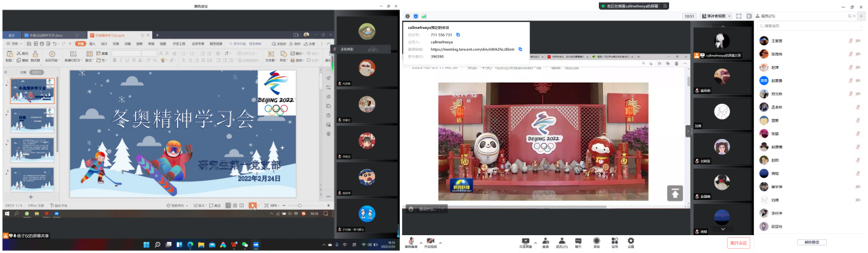Open the members icon in meeting toolbar
Screen dimensions: 868x253
562,243
